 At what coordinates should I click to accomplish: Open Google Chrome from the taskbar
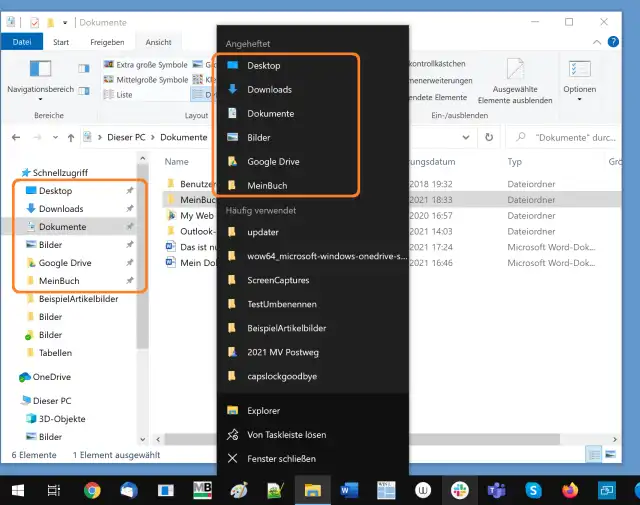(x=92, y=490)
